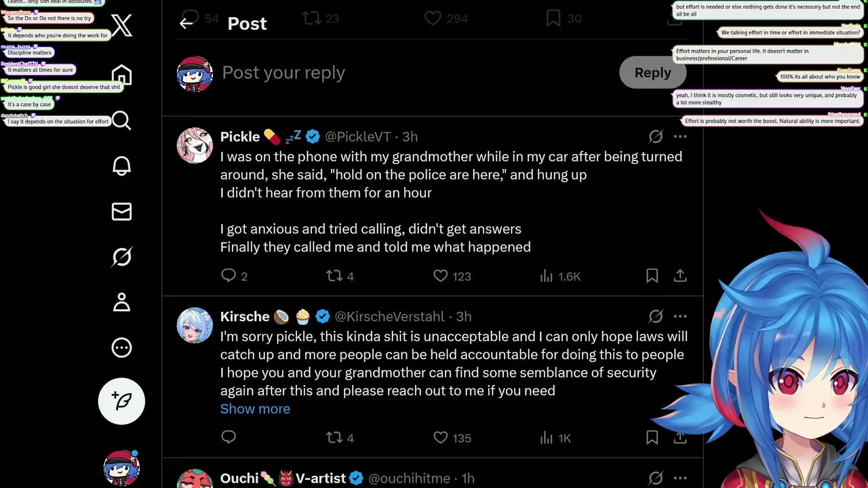
Task: Open the @PickleVT profile handle
Action: pyautogui.click(x=357, y=137)
